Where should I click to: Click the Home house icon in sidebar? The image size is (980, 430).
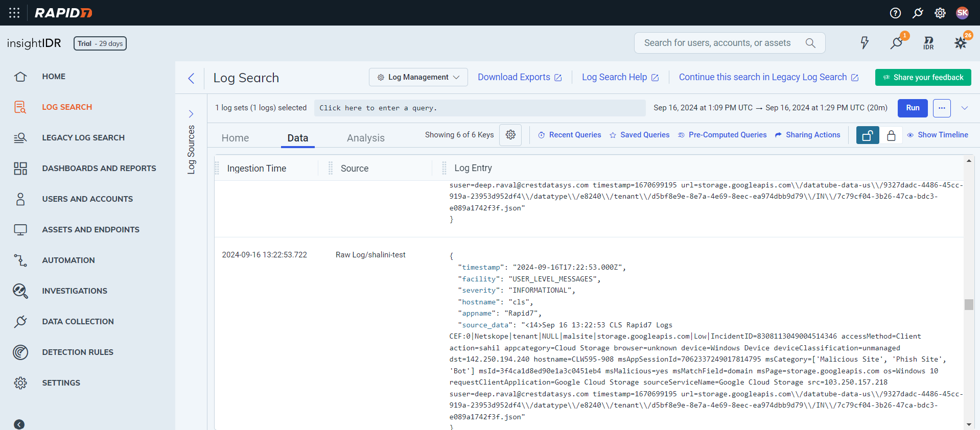[x=20, y=77]
